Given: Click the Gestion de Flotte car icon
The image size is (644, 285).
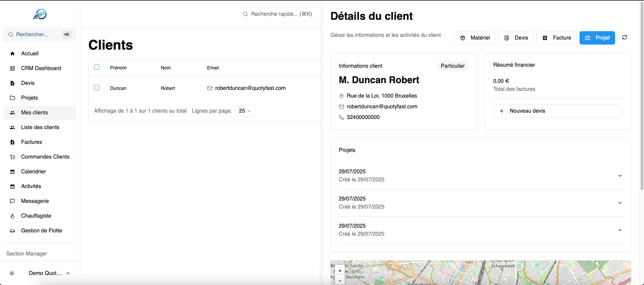Looking at the screenshot, I should (12, 231).
